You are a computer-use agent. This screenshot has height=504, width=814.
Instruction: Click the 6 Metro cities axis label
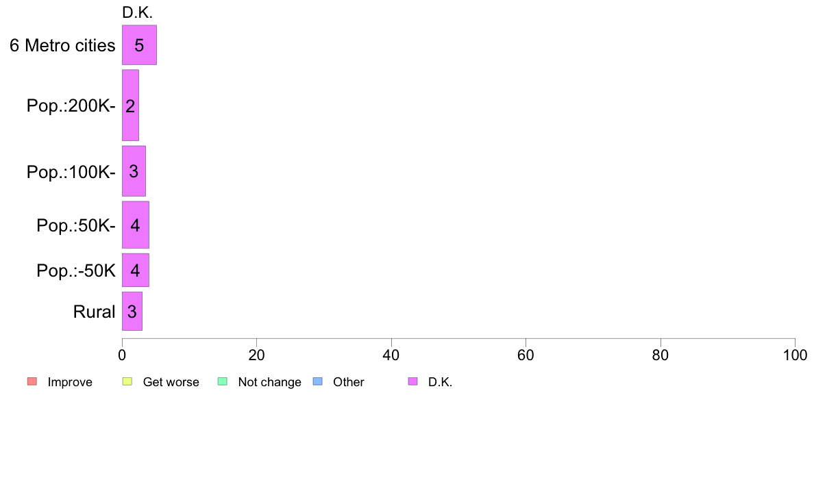coord(62,46)
